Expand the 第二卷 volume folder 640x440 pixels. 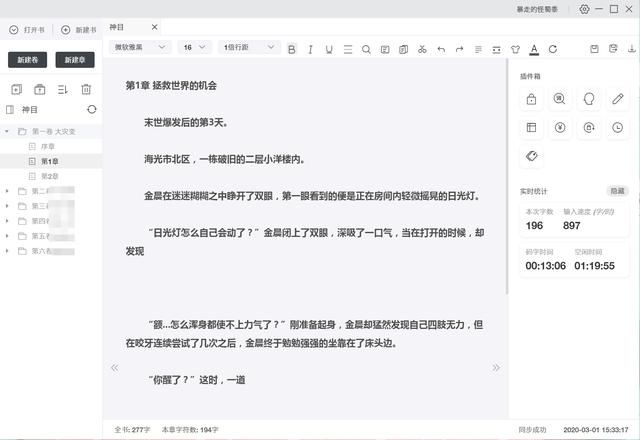point(7,191)
